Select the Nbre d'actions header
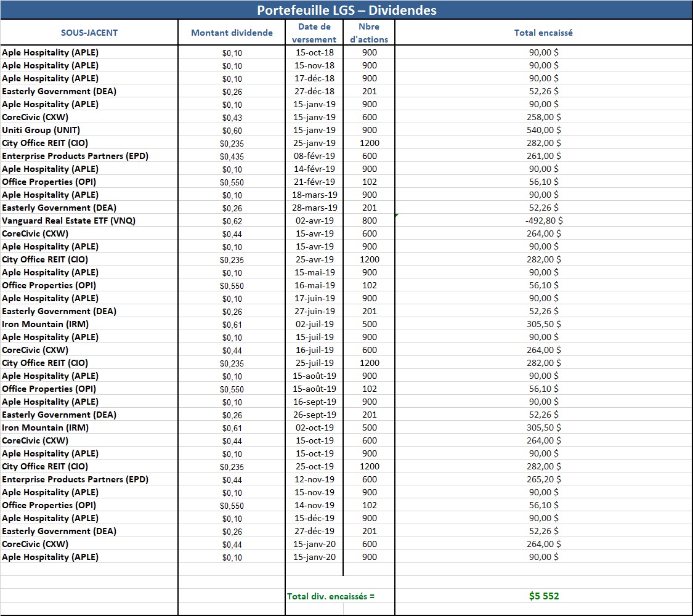The height and width of the screenshot is (616, 693). point(369,33)
